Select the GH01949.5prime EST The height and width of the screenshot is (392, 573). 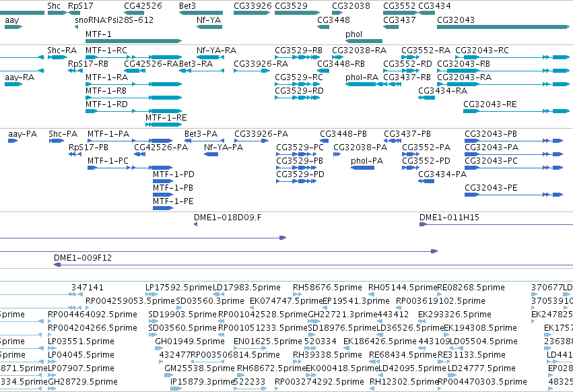tap(159, 348)
